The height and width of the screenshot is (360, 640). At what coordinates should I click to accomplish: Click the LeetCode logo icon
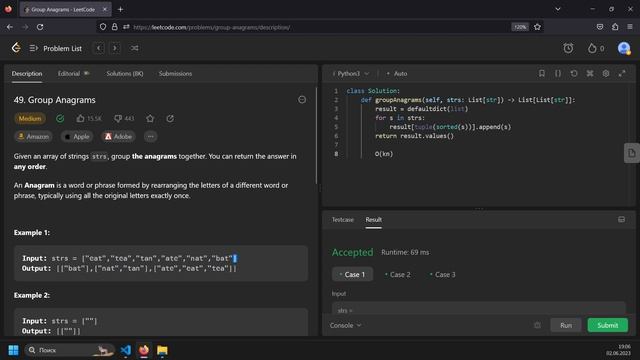pos(16,48)
